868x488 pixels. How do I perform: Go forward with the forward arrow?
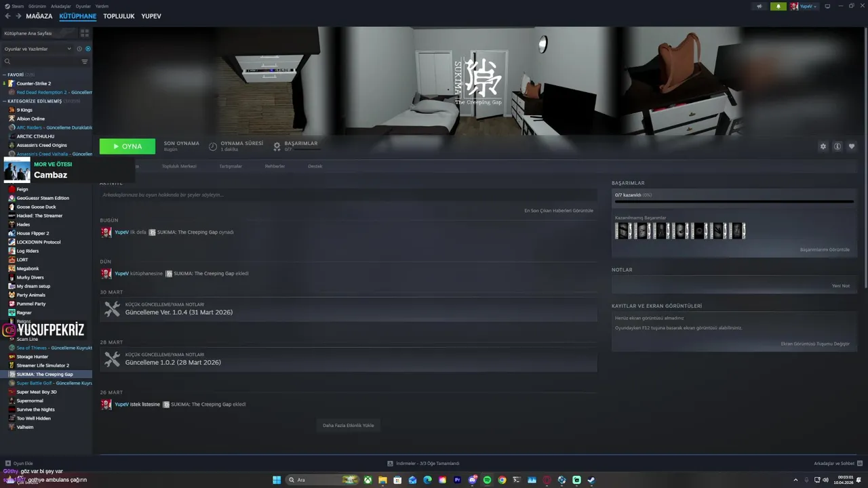[18, 16]
